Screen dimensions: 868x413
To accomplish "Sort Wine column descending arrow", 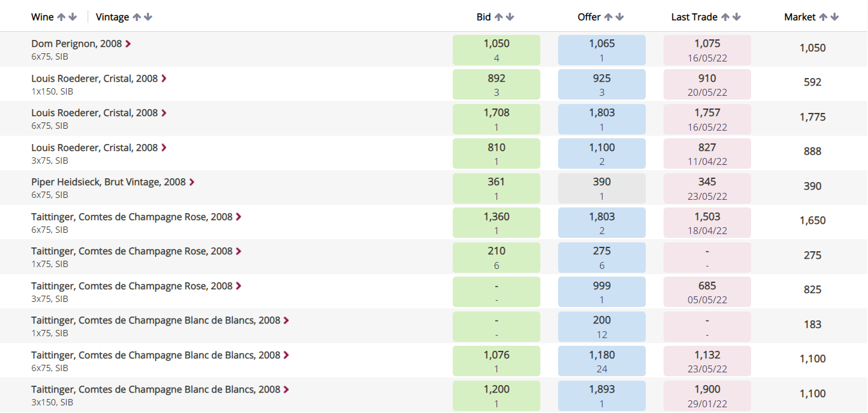I will 73,17.
